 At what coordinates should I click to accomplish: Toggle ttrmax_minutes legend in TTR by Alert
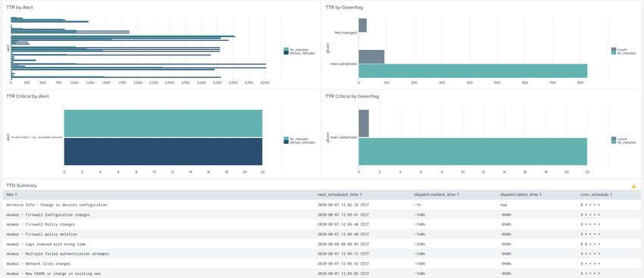coord(299,53)
